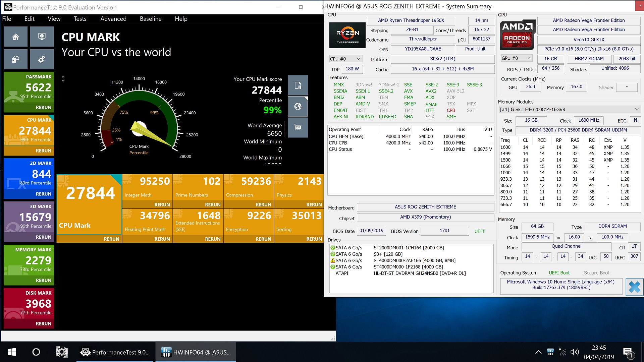Show hidden system tray icons
This screenshot has width=644, height=362.
click(538, 352)
